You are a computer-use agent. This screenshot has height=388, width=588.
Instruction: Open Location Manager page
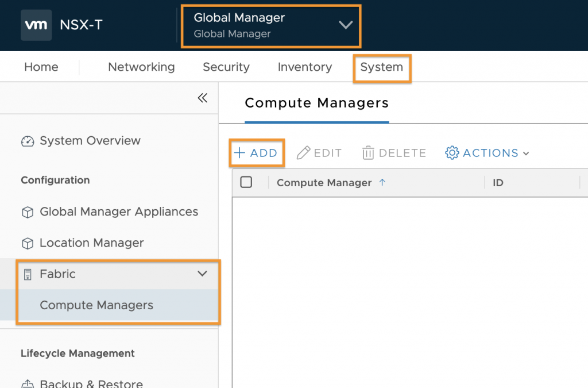92,243
